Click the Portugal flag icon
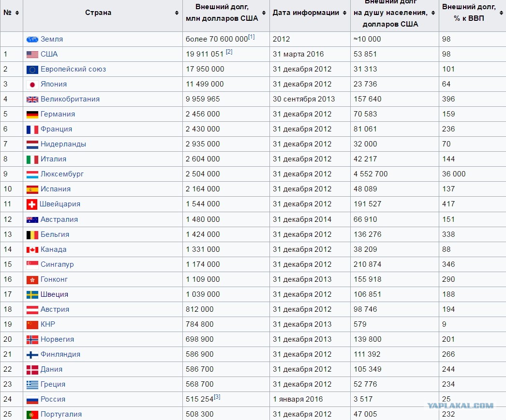This screenshot has height=420, width=506. pos(32,415)
